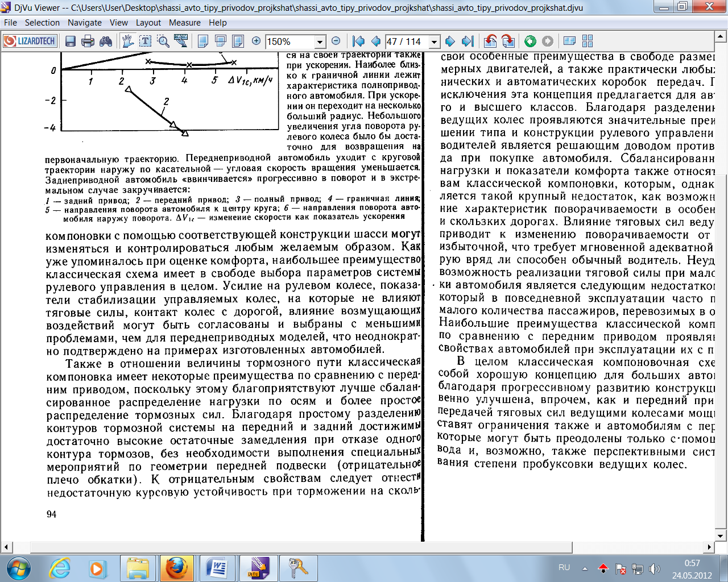728x582 pixels.
Task: Save the document with the floppy disk icon
Action: click(71, 41)
